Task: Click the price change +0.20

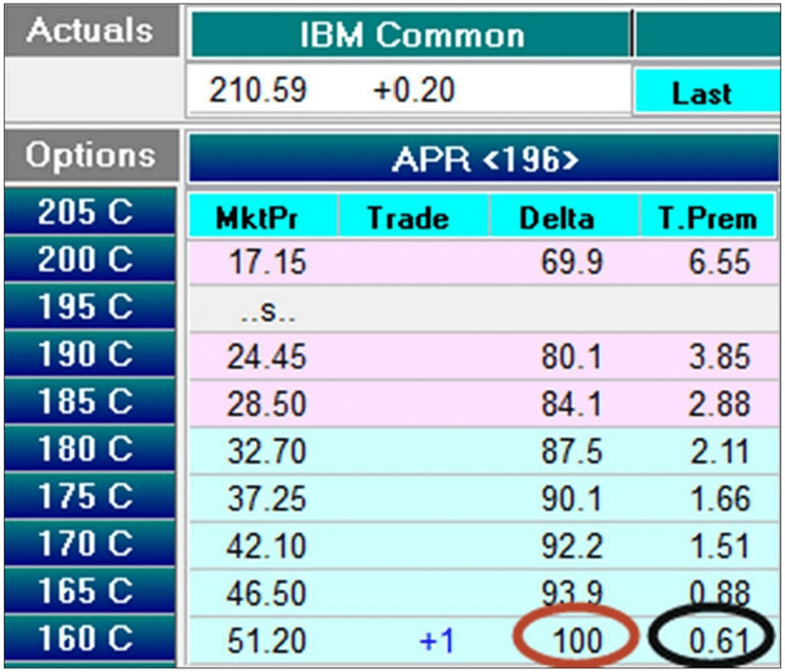Action: pos(414,90)
